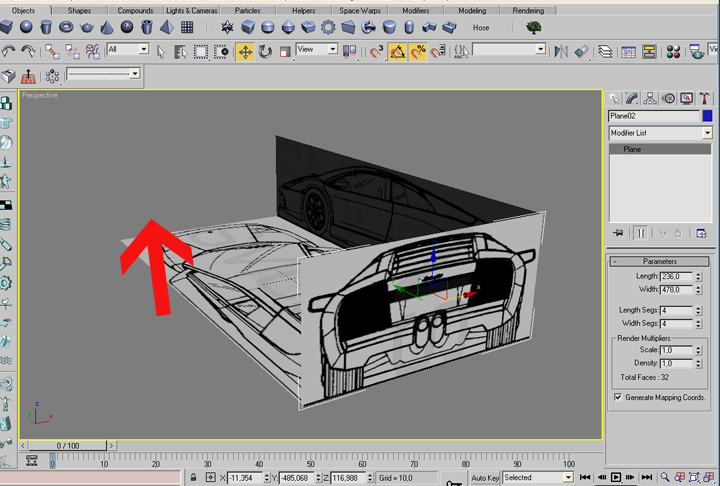Click the blue object color swatch
Viewport: 720px width, 486px height.
(707, 116)
